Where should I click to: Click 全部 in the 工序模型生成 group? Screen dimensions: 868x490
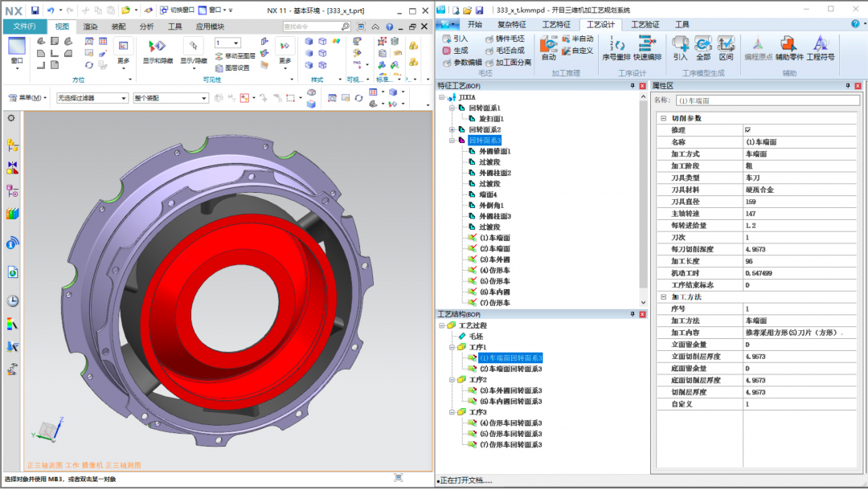click(703, 45)
